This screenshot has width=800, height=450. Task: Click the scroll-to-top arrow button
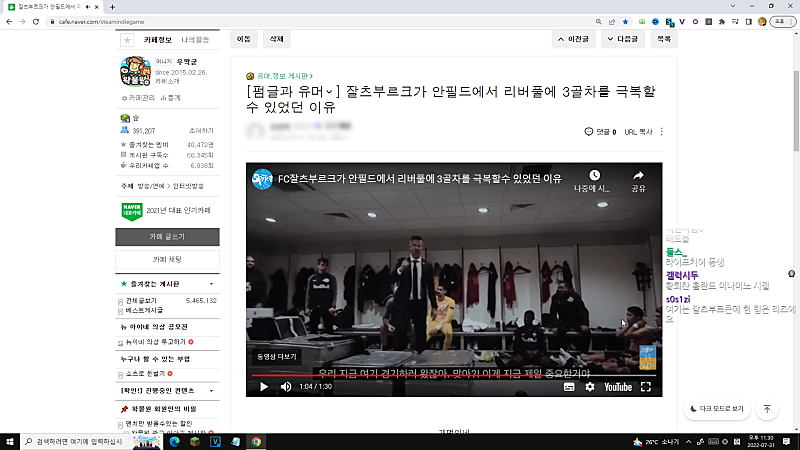point(767,409)
